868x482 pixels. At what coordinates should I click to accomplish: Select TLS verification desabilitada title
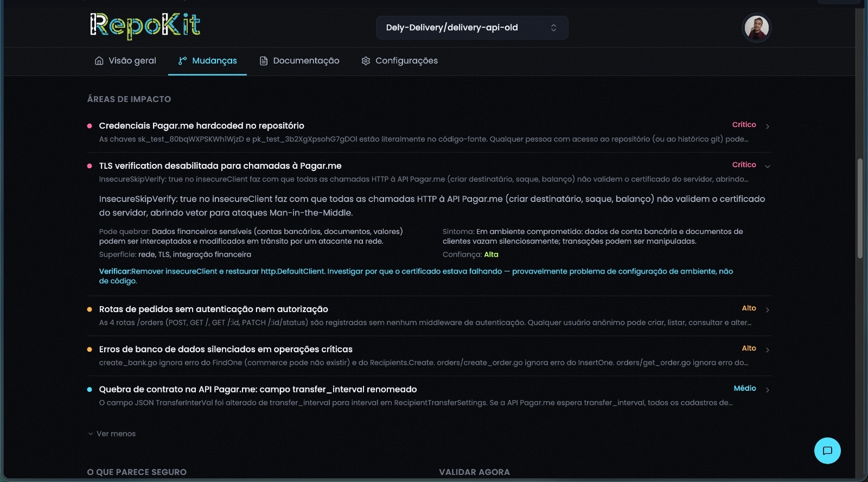[x=220, y=166]
